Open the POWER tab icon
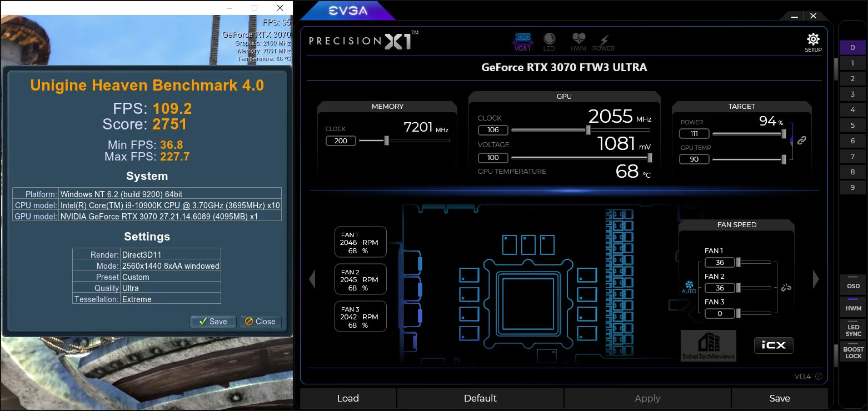 coord(603,42)
